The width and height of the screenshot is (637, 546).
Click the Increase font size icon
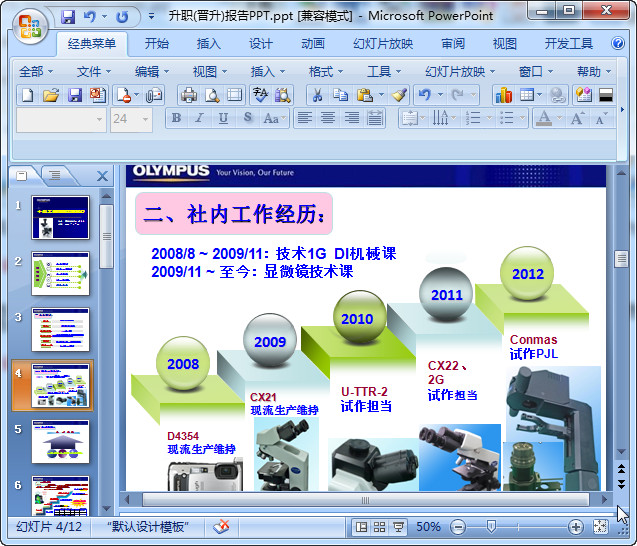pos(578,118)
